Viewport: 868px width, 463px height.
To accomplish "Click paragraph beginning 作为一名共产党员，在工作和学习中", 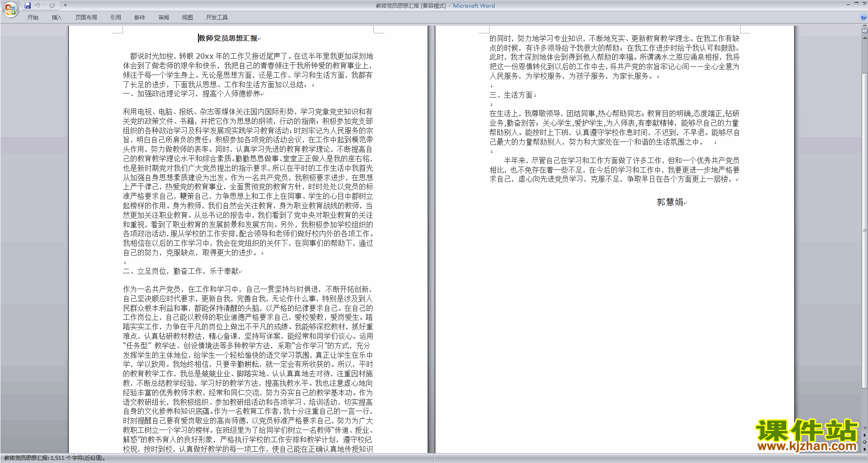I will point(248,369).
